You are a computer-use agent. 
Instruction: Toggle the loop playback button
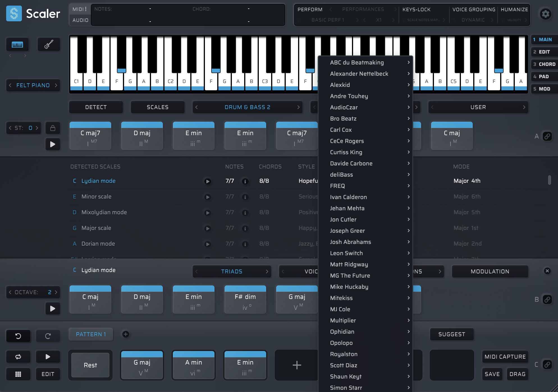pyautogui.click(x=18, y=357)
